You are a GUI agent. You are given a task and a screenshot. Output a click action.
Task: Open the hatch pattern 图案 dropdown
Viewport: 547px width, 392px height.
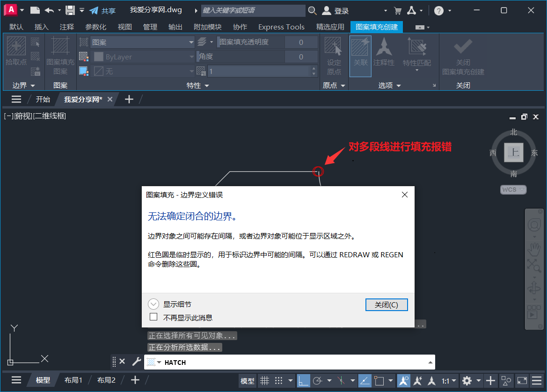(140, 42)
